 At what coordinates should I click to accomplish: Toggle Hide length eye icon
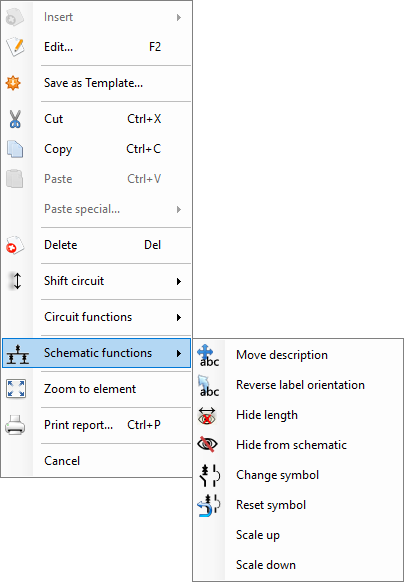tap(207, 415)
